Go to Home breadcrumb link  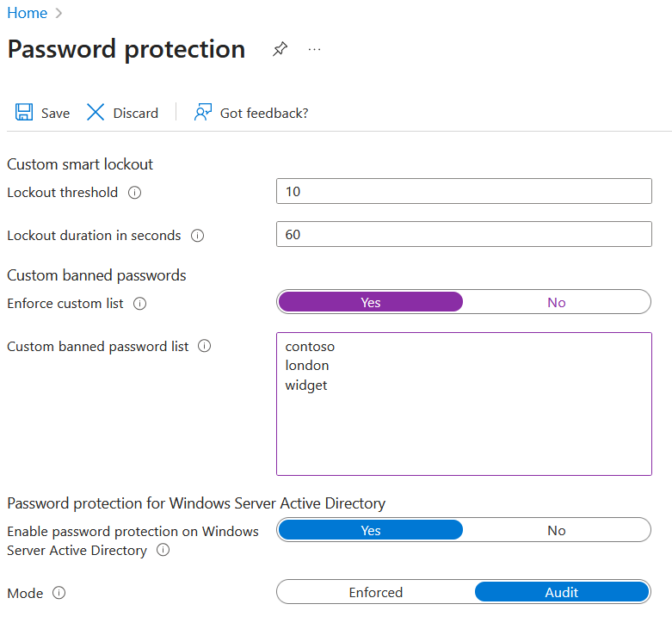(x=27, y=13)
